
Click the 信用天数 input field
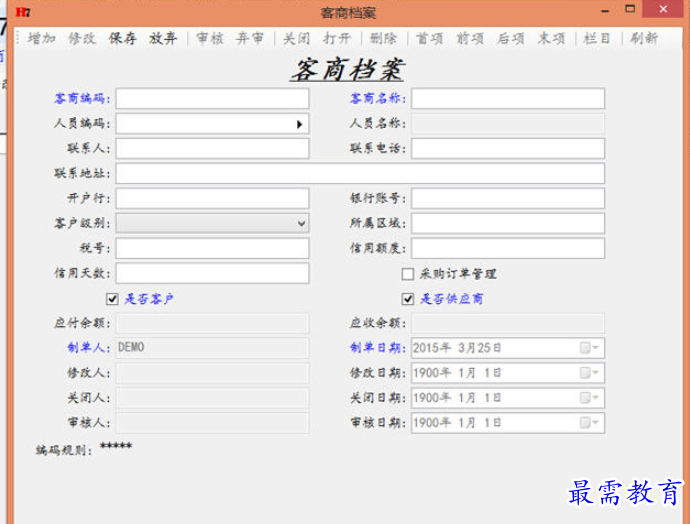coord(212,274)
